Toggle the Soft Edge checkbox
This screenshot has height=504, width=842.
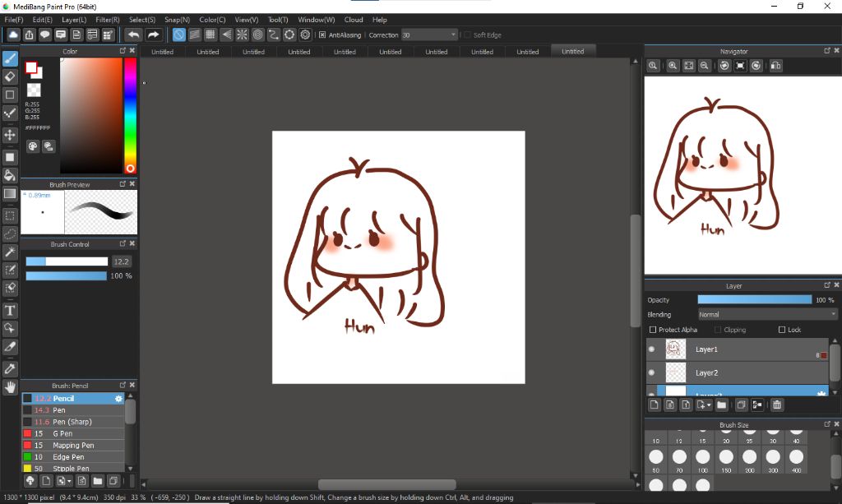tap(467, 35)
